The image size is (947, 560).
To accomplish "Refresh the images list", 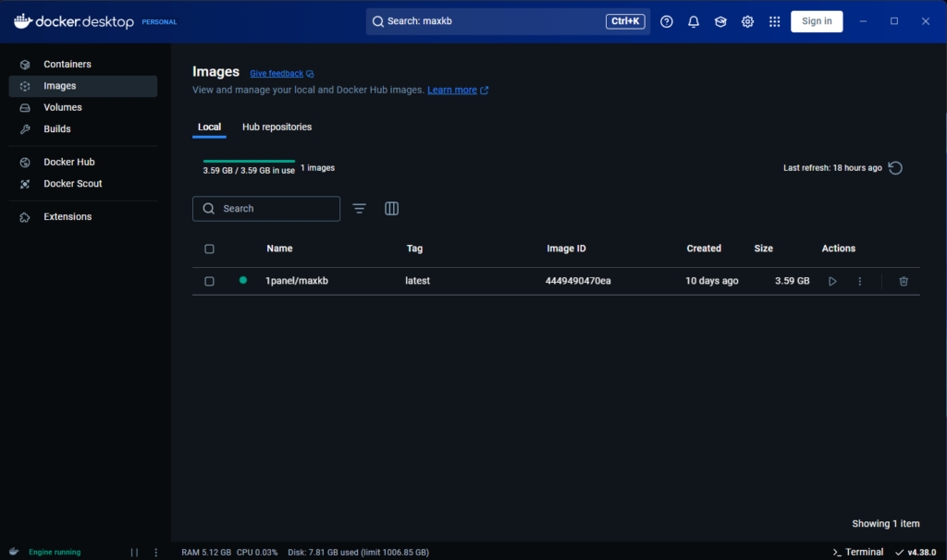I will [x=895, y=168].
